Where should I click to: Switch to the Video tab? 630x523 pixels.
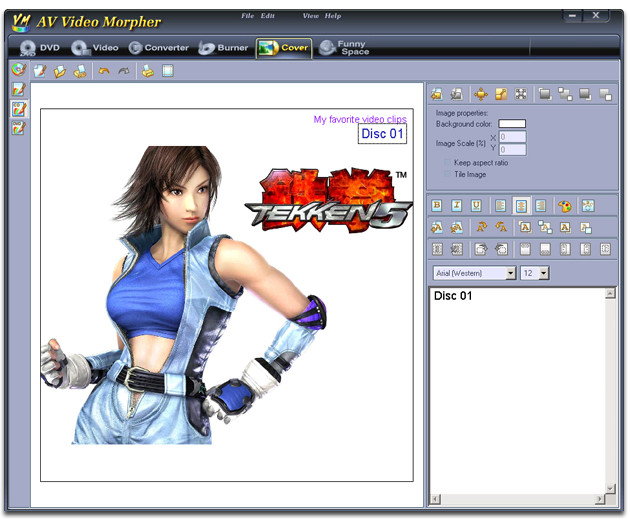(95, 48)
